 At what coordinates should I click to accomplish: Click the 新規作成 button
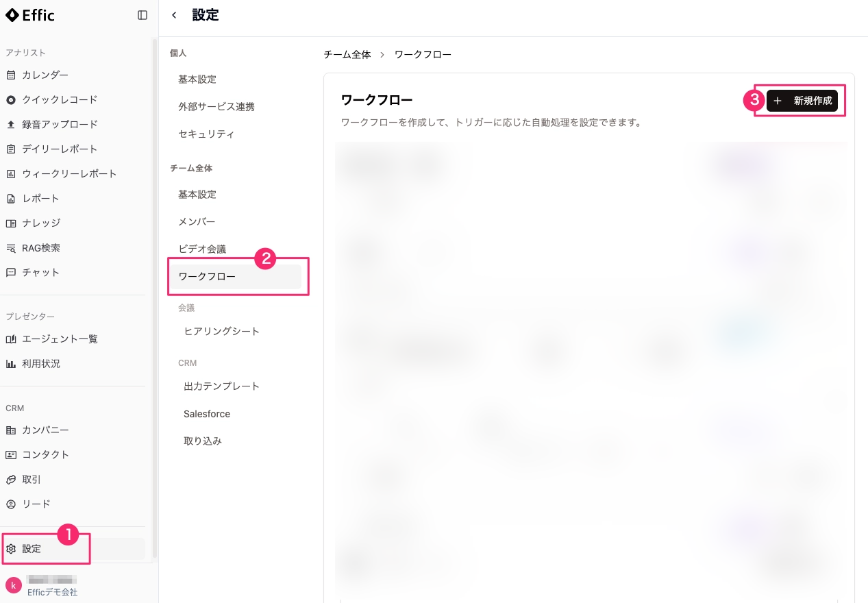coord(802,101)
